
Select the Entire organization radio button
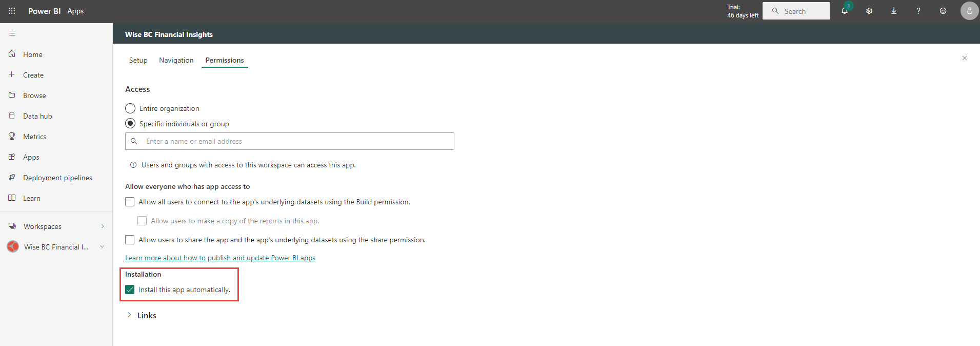coord(130,108)
